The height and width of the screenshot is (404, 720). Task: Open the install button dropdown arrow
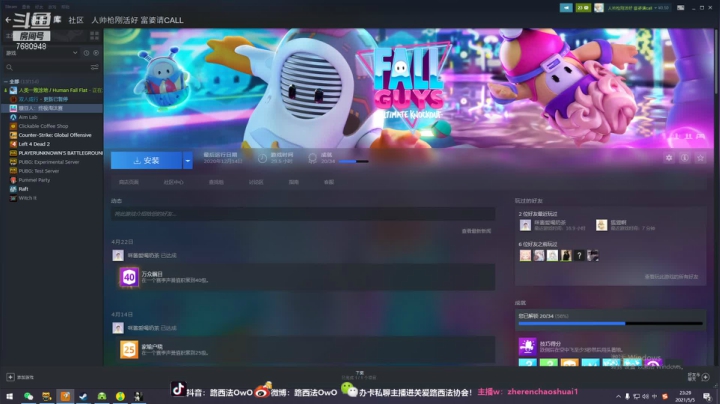187,160
